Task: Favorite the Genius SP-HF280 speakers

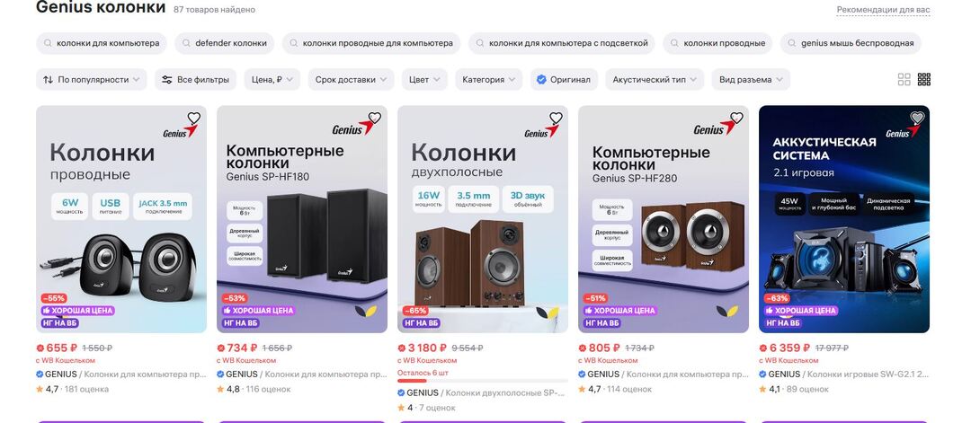Action: click(x=736, y=118)
